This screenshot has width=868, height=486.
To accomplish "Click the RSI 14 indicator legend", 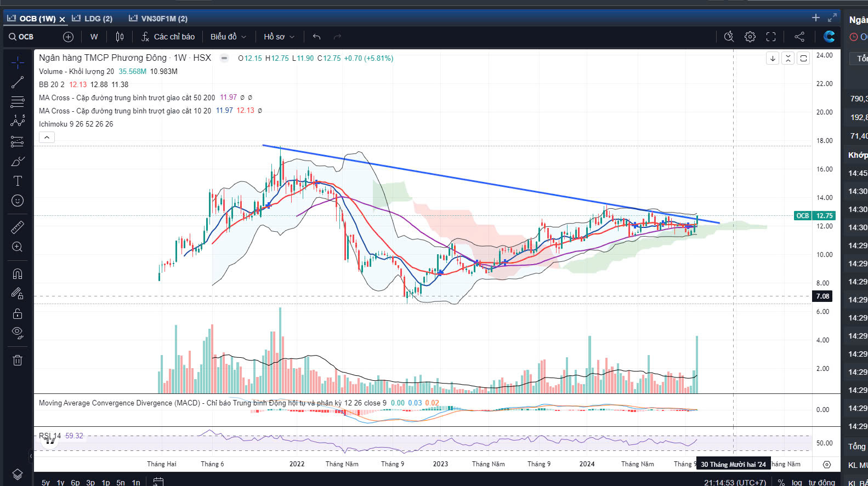I will 50,436.
